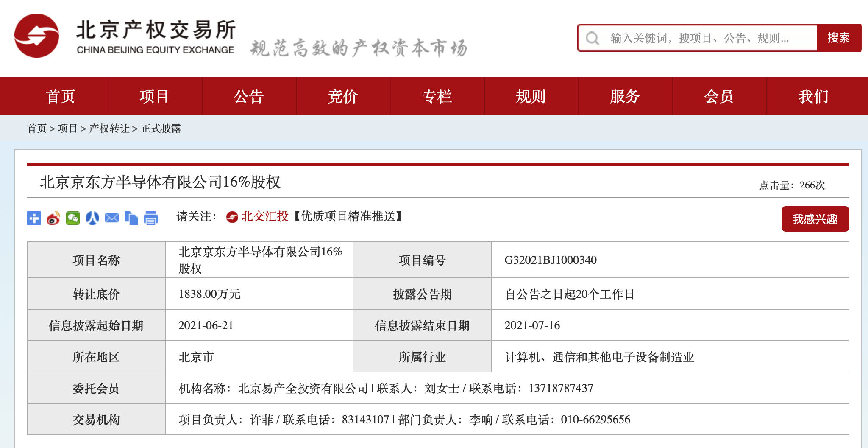Screen dimensions: 868x448
Task: Click the 交易机构 table label
Action: (x=96, y=420)
